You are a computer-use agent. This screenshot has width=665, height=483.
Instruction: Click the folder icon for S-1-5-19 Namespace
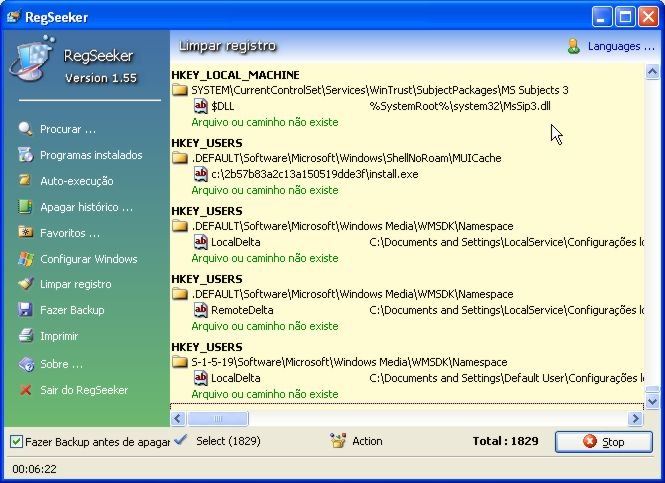click(180, 362)
